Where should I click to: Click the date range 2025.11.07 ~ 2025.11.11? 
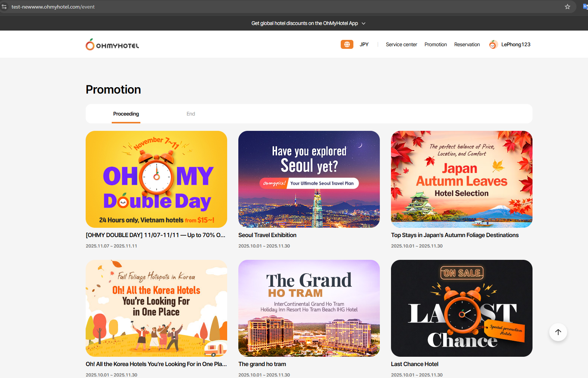[111, 246]
